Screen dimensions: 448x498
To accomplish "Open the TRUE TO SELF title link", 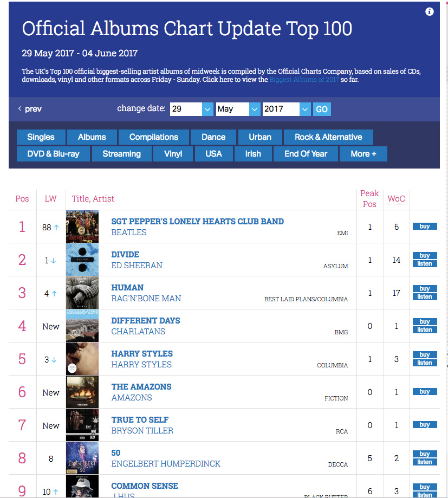I will point(140,419).
